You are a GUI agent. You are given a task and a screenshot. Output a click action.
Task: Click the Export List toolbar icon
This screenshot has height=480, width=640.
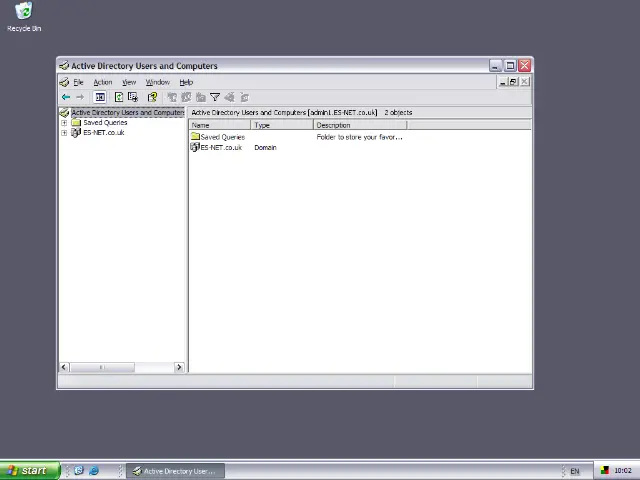pos(133,97)
